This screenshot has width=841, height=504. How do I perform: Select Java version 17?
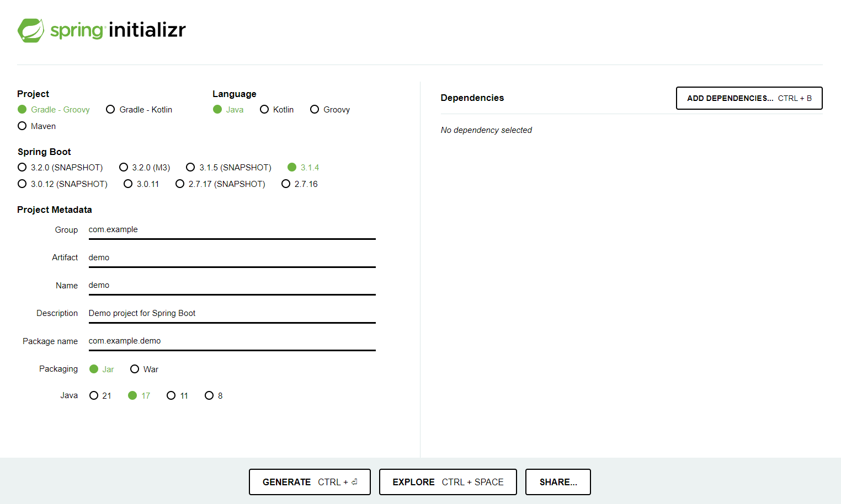139,396
